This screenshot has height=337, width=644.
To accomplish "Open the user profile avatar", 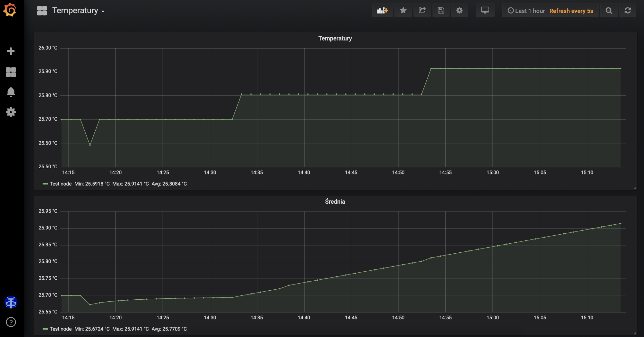I will pyautogui.click(x=11, y=302).
